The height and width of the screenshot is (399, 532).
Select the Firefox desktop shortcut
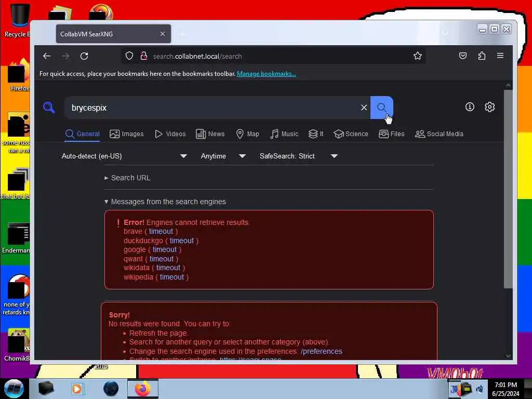[18, 75]
